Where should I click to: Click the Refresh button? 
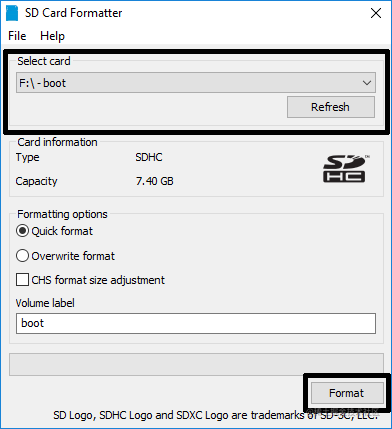point(331,107)
